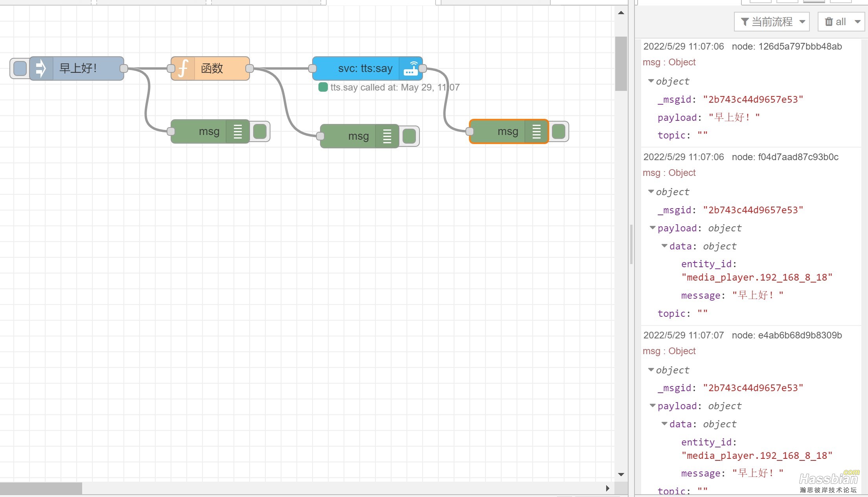Image resolution: width=868 pixels, height=497 pixels.
Task: Click entity_id value in second debug message
Action: (x=757, y=277)
